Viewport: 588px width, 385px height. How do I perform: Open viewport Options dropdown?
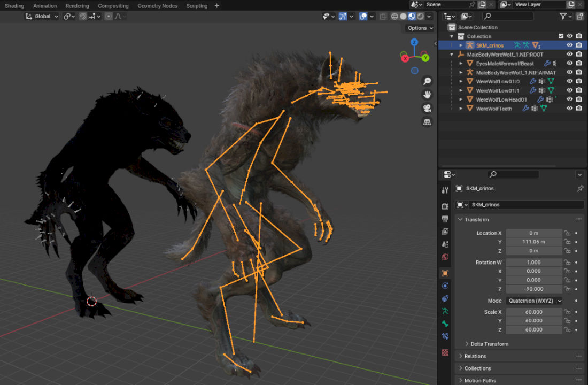click(x=420, y=28)
